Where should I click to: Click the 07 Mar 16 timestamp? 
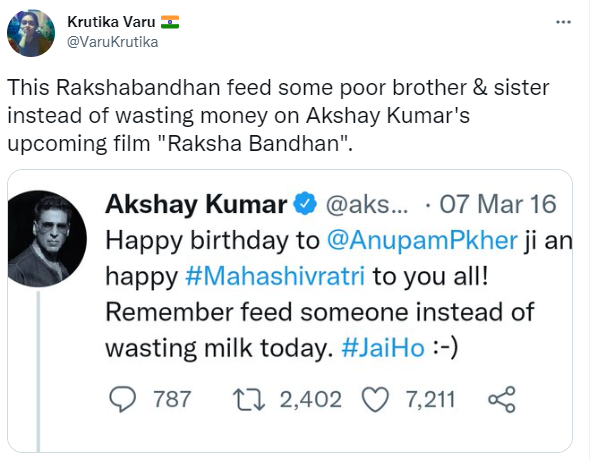coord(498,204)
